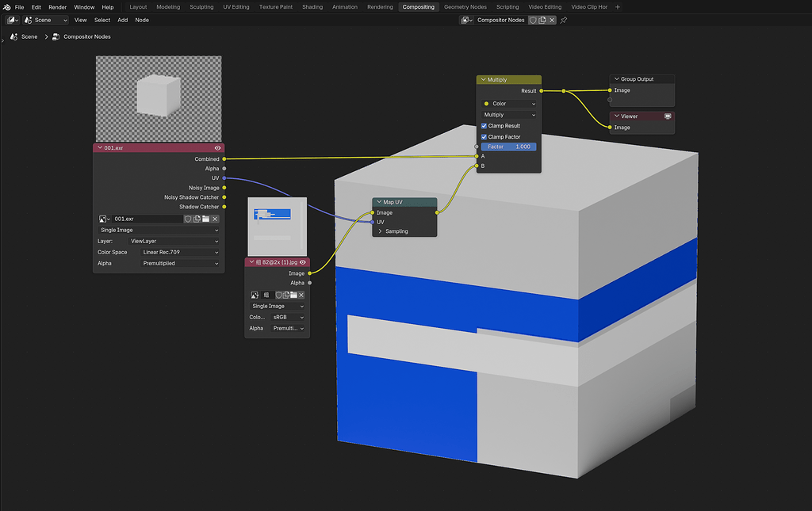
Task: Toggle fake user shield in jpg node
Action: [x=278, y=295]
